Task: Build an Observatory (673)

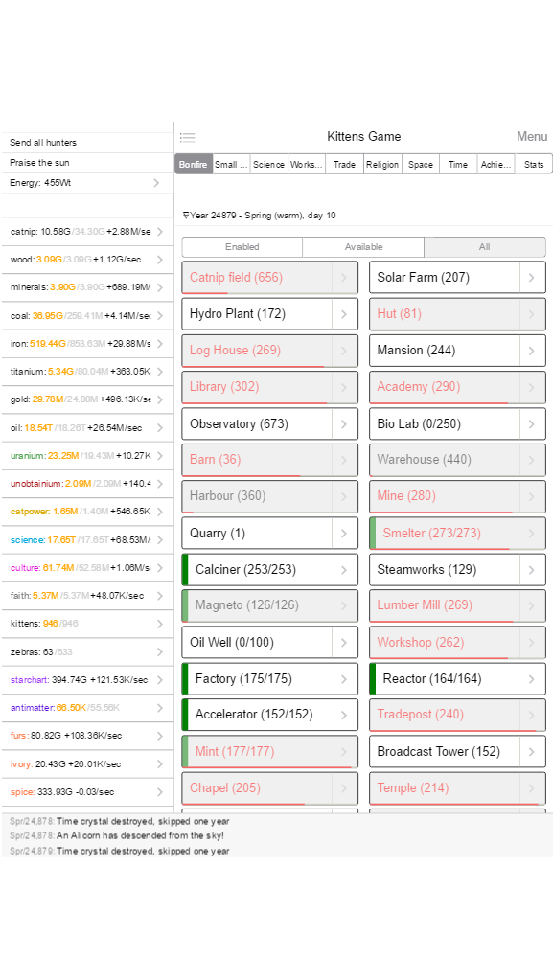Action: tap(257, 423)
